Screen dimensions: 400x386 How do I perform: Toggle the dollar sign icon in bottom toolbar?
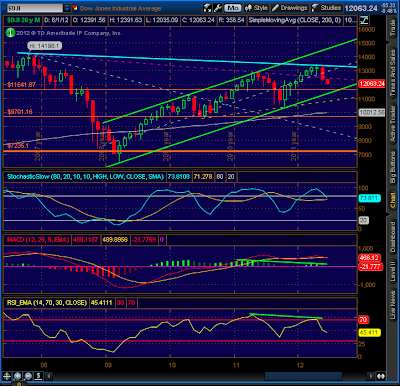(39, 376)
